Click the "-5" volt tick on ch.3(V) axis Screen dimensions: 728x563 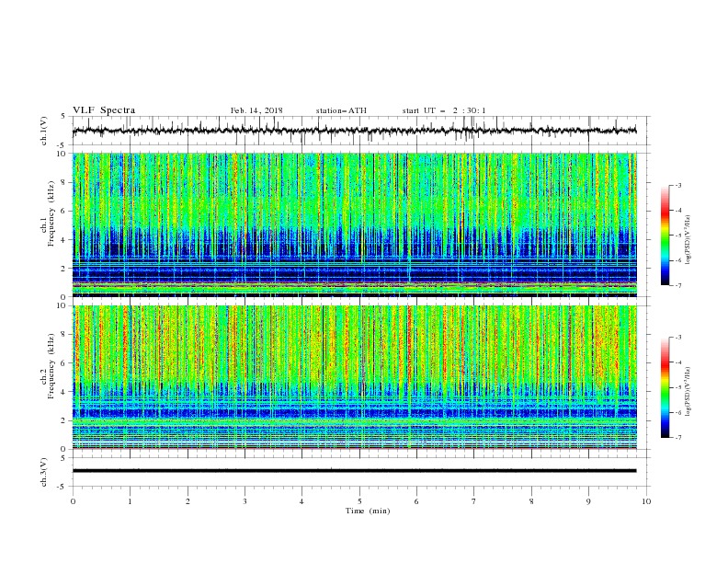pyautogui.click(x=63, y=487)
